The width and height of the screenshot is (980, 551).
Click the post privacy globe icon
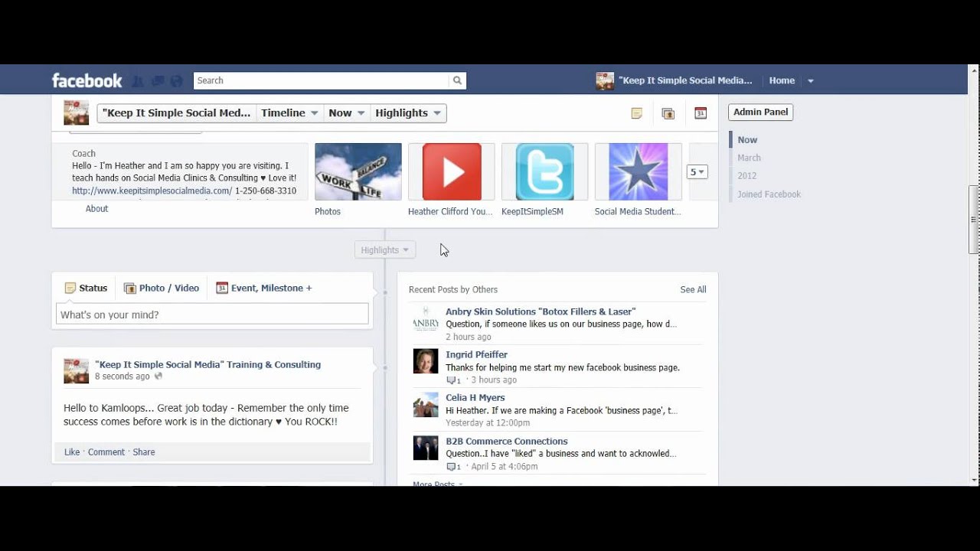158,377
